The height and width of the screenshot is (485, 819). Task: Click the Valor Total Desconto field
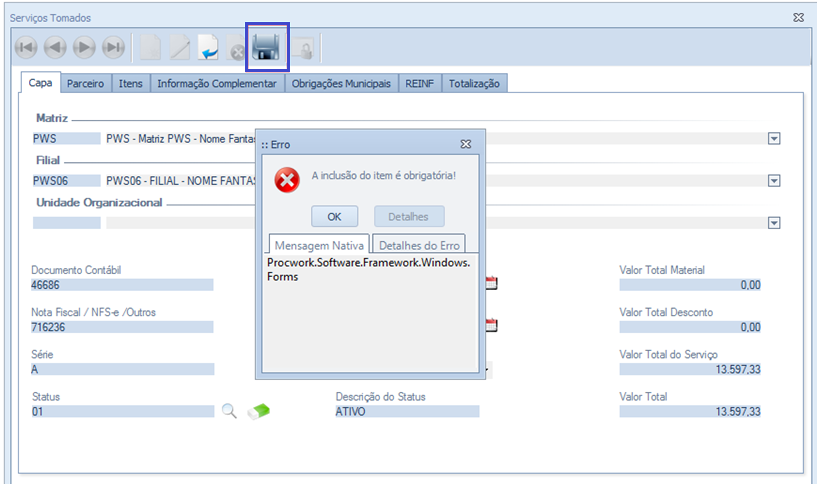[x=690, y=327]
